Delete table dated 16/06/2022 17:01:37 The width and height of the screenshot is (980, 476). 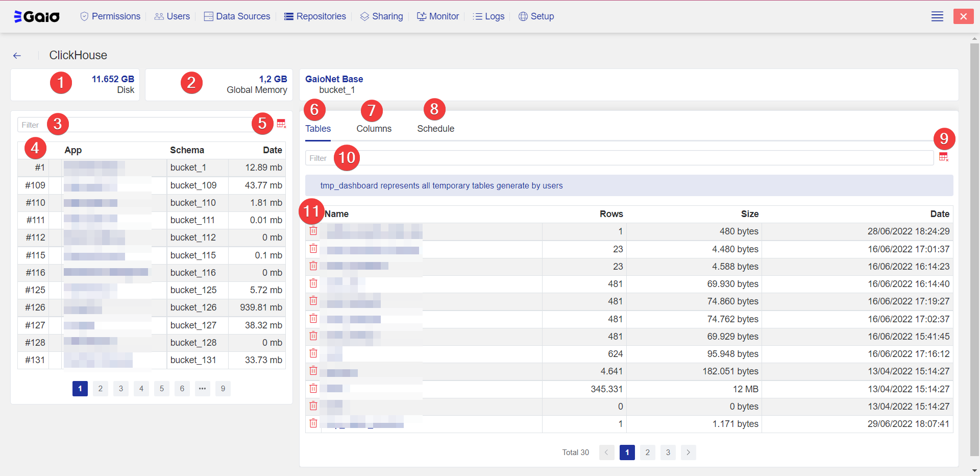coord(313,249)
